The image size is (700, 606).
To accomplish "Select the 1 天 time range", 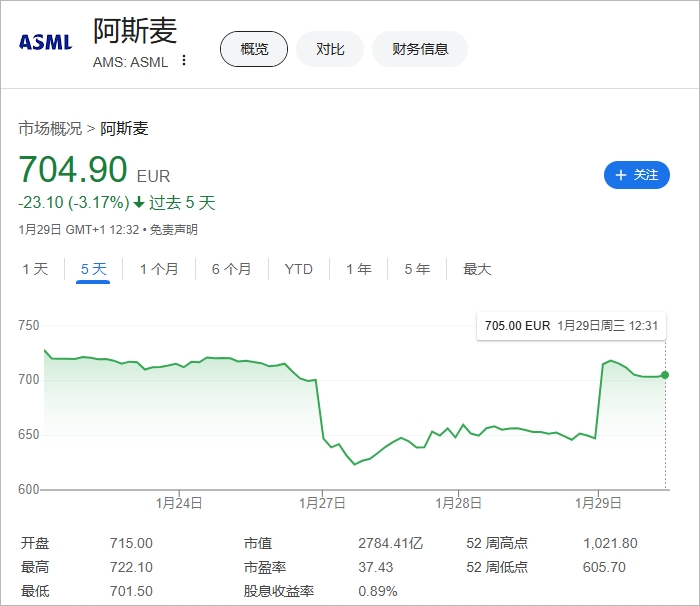I will pyautogui.click(x=35, y=269).
